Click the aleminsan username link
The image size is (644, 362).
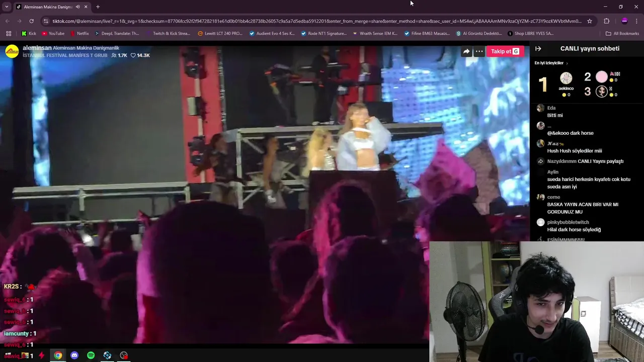point(37,48)
